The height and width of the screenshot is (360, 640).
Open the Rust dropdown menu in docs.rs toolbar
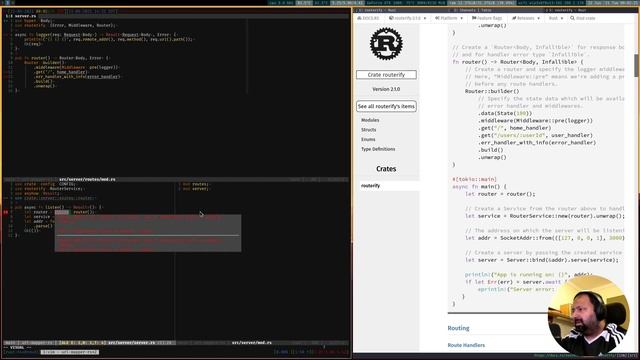pyautogui.click(x=556, y=18)
